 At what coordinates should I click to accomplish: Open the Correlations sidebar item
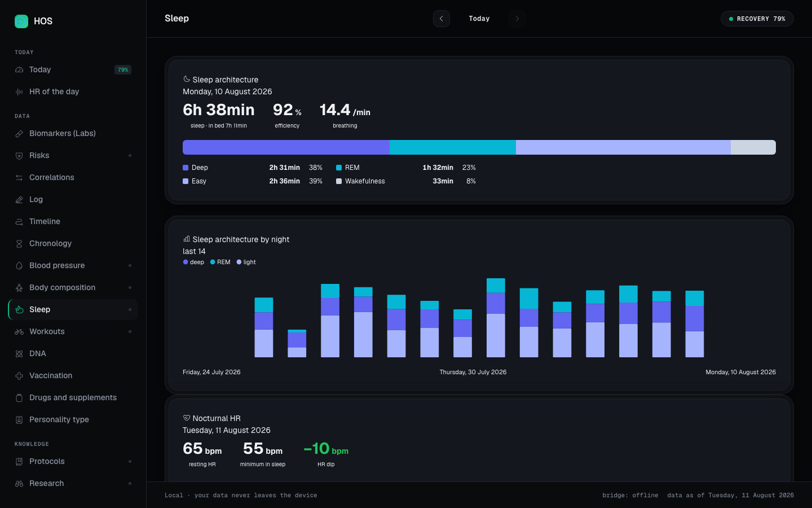click(x=73, y=177)
